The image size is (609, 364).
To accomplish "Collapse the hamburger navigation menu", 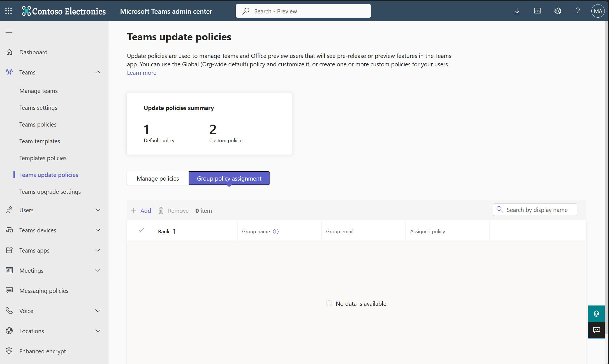I will pos(9,31).
